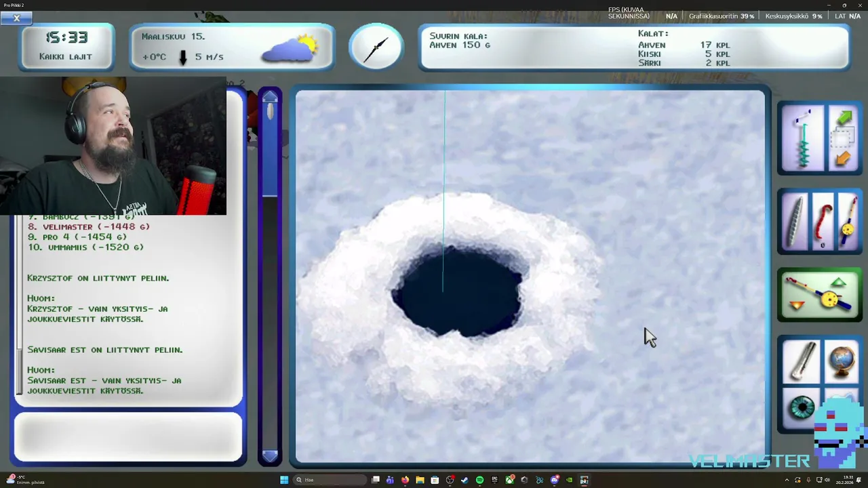Image resolution: width=868 pixels, height=488 pixels.
Task: Open the weather widget on the taskbar
Action: (x=24, y=480)
